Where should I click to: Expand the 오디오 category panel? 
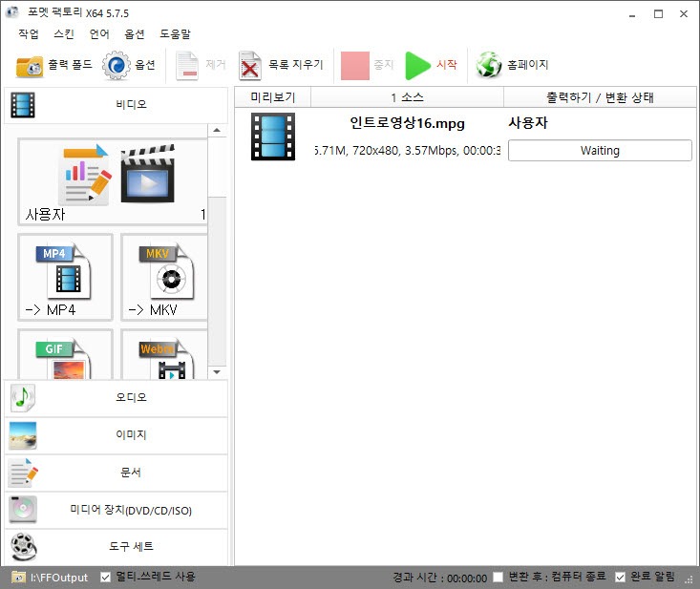pyautogui.click(x=116, y=398)
